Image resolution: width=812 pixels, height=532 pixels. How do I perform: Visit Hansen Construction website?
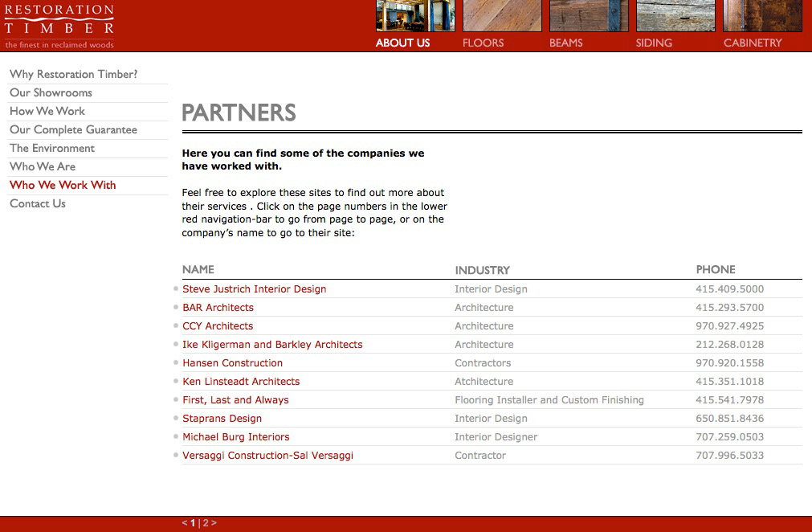(x=233, y=363)
